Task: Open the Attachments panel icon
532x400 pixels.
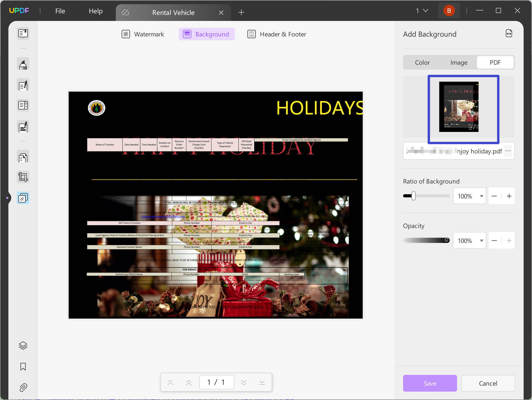Action: 23,388
